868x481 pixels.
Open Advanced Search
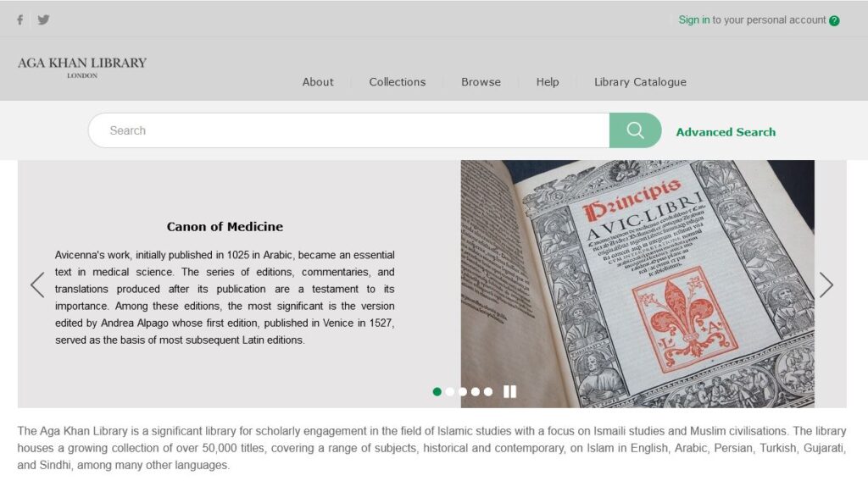pos(726,132)
